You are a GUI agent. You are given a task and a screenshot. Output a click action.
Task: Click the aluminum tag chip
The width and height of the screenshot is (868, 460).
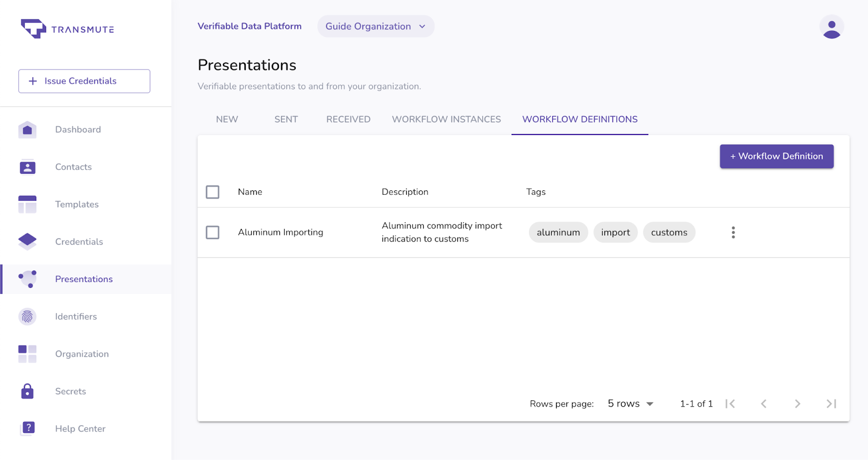click(558, 232)
